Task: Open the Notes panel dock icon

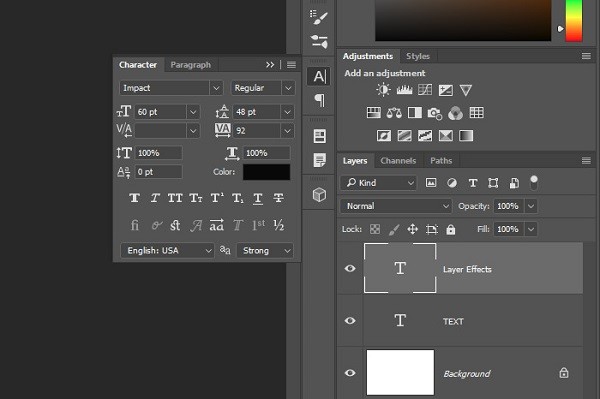Action: [320, 160]
